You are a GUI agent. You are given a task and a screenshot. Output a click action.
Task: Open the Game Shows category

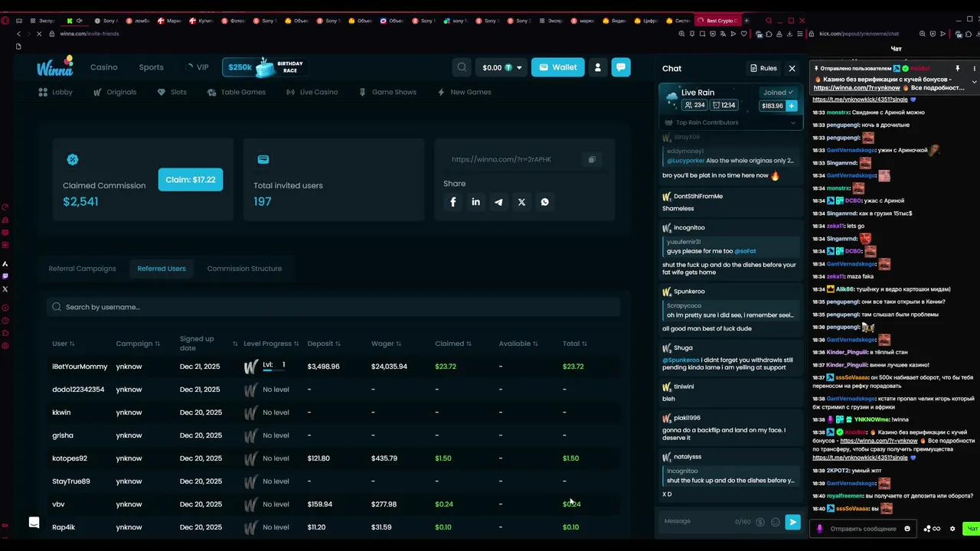(x=388, y=92)
